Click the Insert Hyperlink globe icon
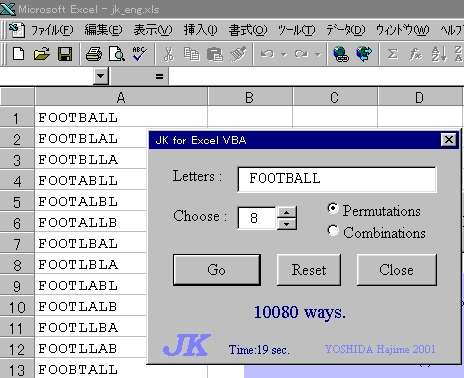Image resolution: width=464 pixels, height=378 pixels. [341, 54]
